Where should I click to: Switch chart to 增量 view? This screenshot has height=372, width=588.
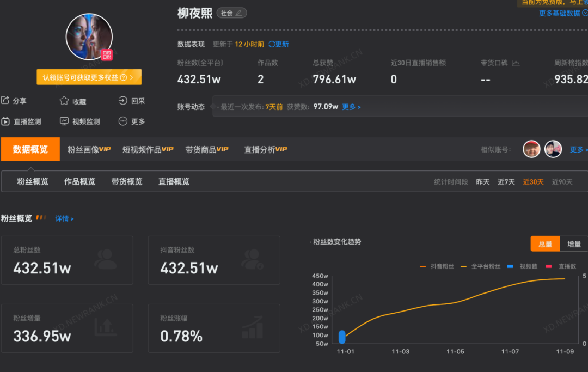click(574, 244)
